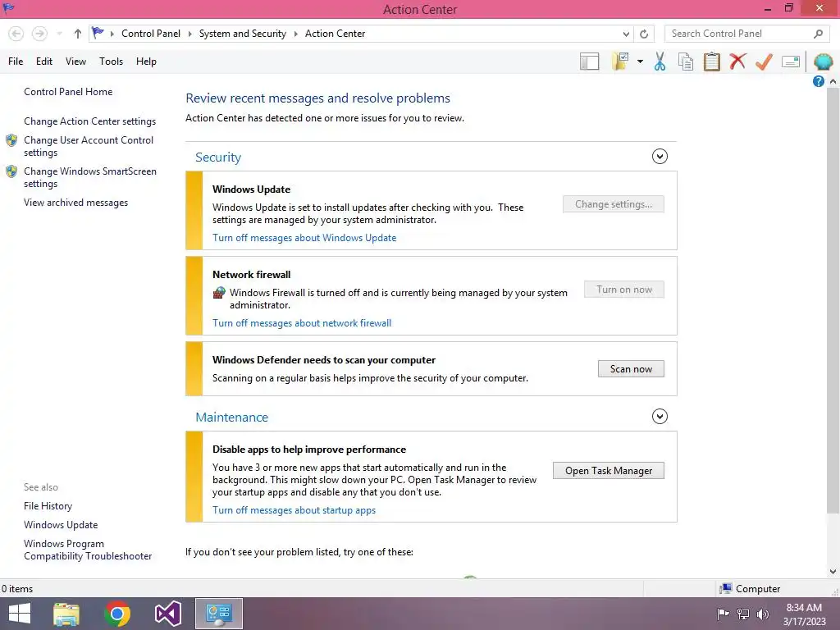Expand the address bar history dropdown

coord(626,34)
